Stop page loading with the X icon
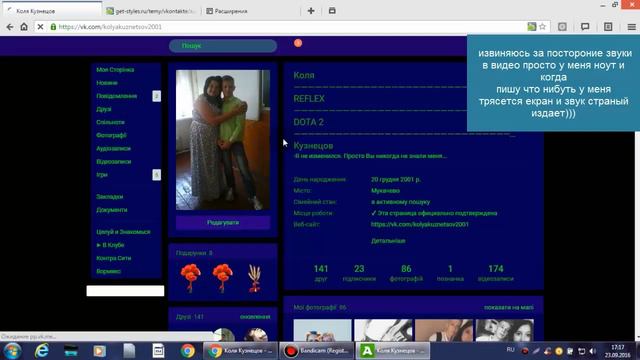This screenshot has width=640, height=360. tap(40, 27)
